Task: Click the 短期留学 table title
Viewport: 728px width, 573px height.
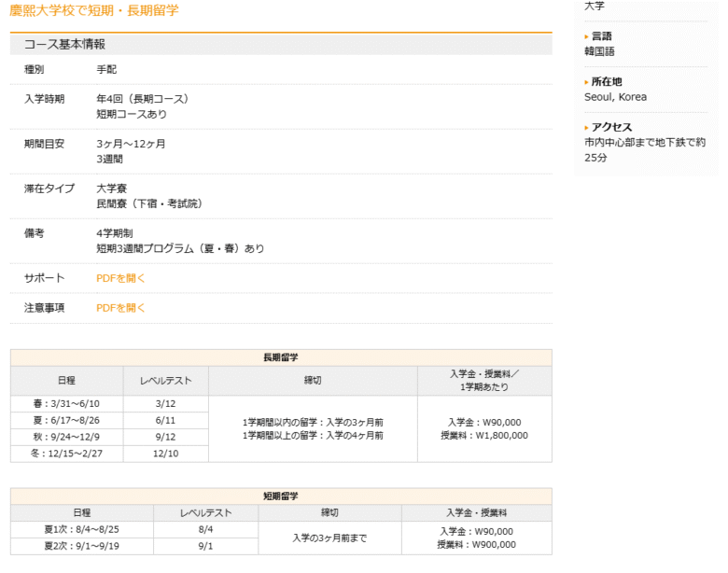Action: point(281,496)
